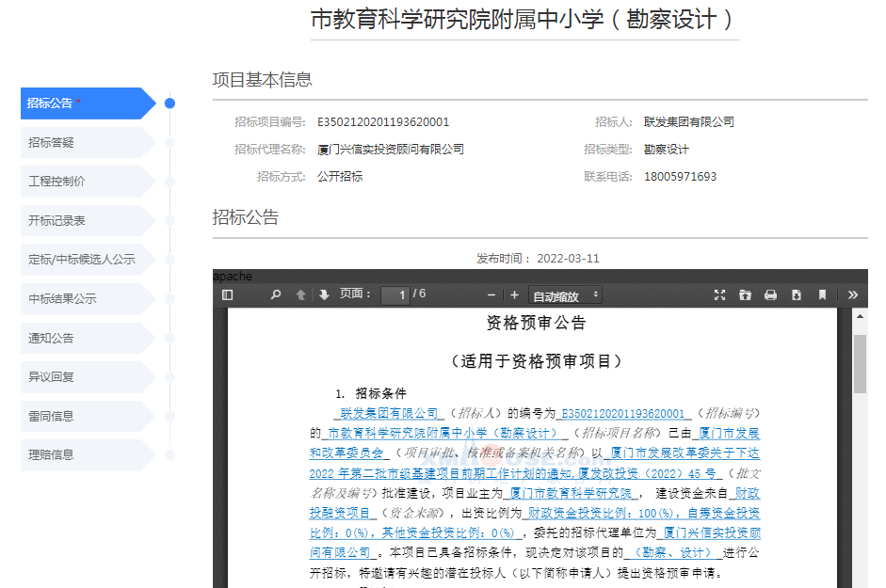Open find-in-document search icon

coord(276,295)
